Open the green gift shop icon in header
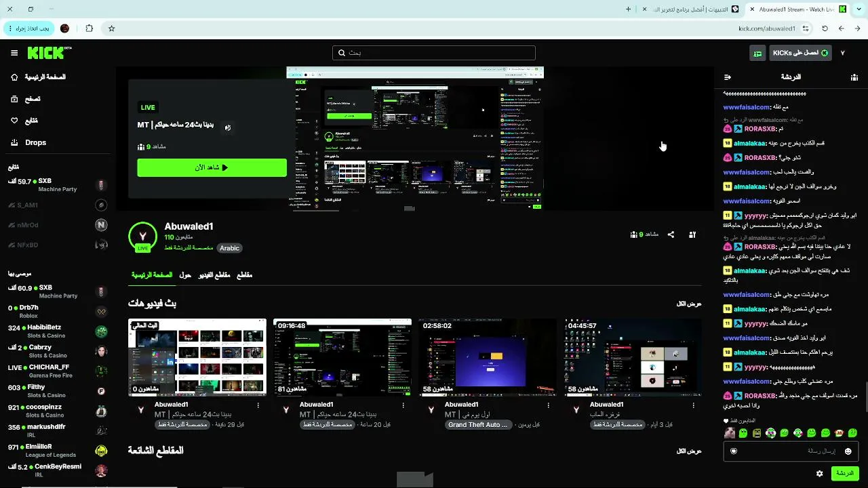 coord(757,53)
